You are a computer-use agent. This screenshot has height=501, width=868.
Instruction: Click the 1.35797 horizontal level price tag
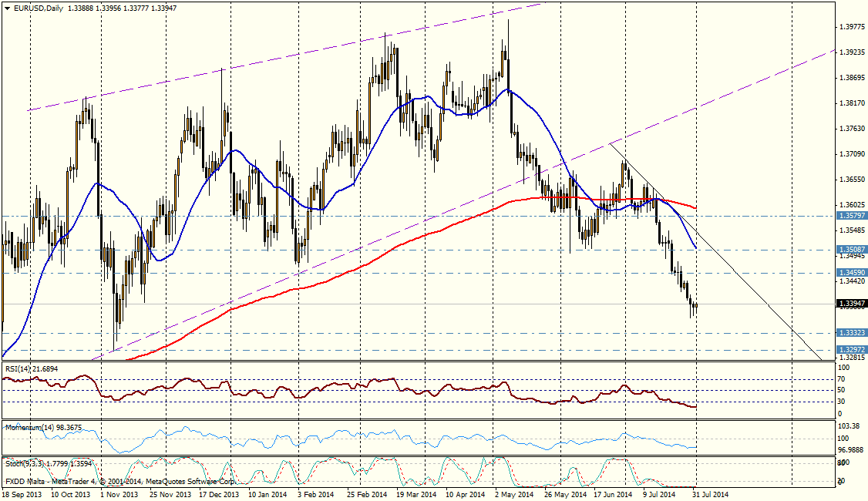[x=851, y=216]
